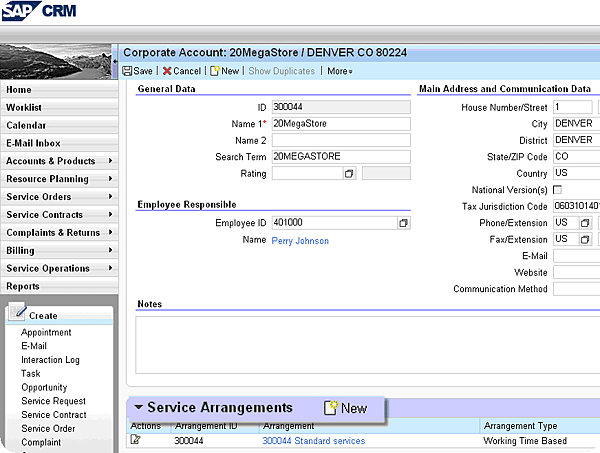Expand Complaints & Returns submenu arrow

[x=110, y=232]
